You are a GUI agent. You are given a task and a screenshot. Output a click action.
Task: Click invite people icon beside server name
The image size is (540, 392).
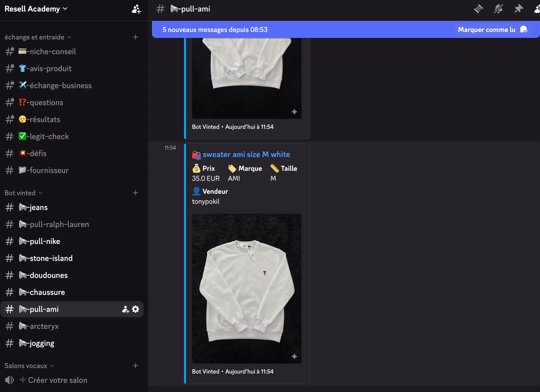[x=136, y=9]
